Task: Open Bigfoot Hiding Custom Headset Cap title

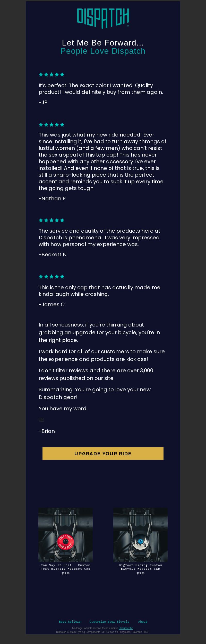Action: pos(140,567)
